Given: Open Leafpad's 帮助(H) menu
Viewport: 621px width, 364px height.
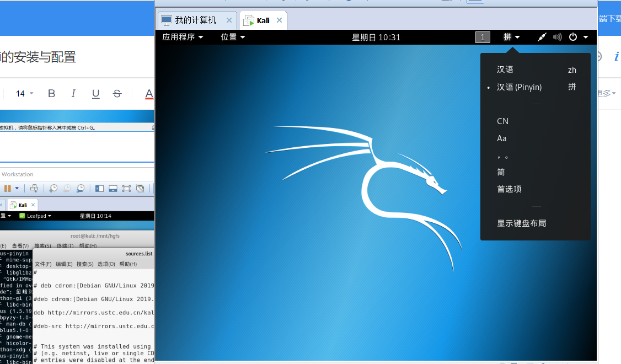Looking at the screenshot, I should (x=128, y=264).
